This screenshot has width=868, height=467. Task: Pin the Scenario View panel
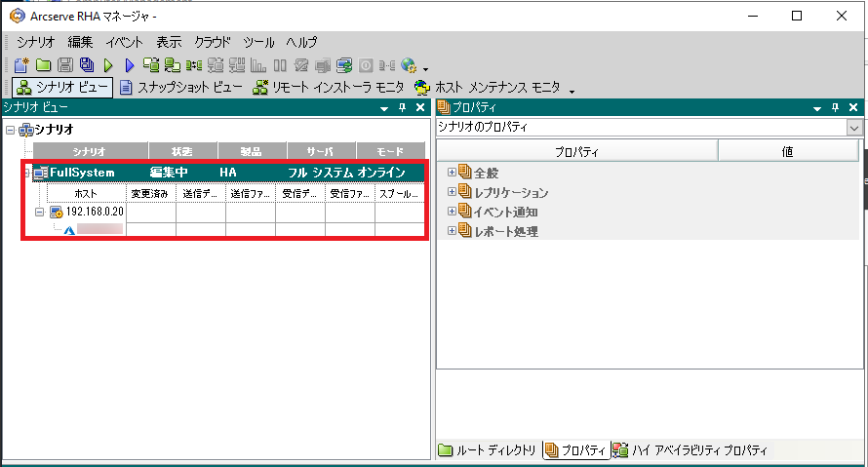click(402, 107)
